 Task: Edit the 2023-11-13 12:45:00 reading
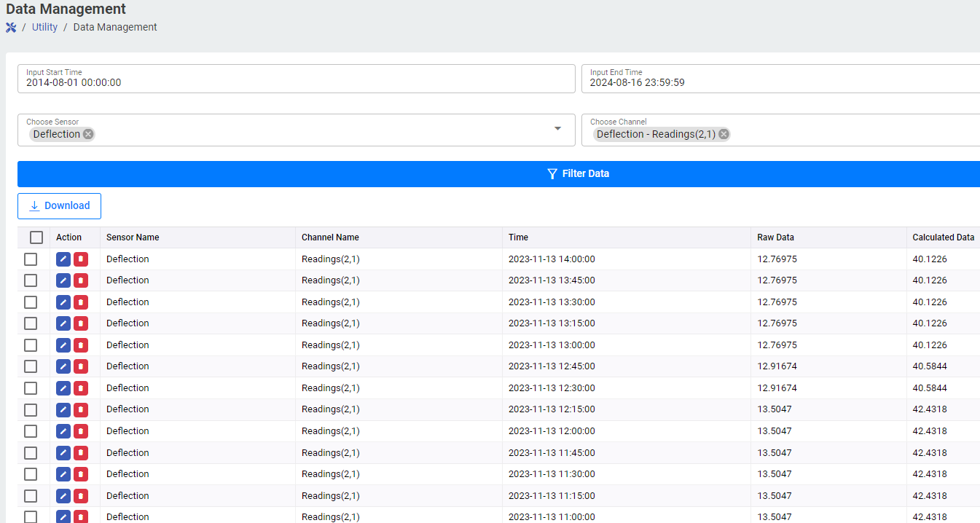coord(63,366)
